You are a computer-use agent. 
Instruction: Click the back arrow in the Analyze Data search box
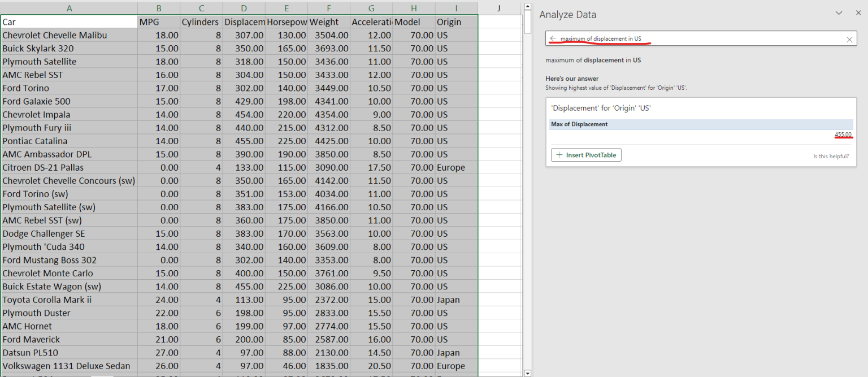[553, 39]
